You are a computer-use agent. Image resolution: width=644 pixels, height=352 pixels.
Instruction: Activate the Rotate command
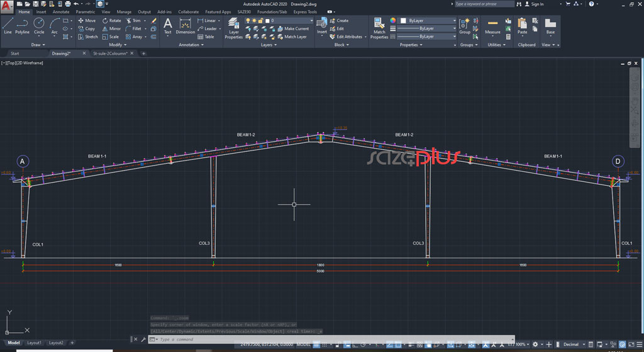111,21
